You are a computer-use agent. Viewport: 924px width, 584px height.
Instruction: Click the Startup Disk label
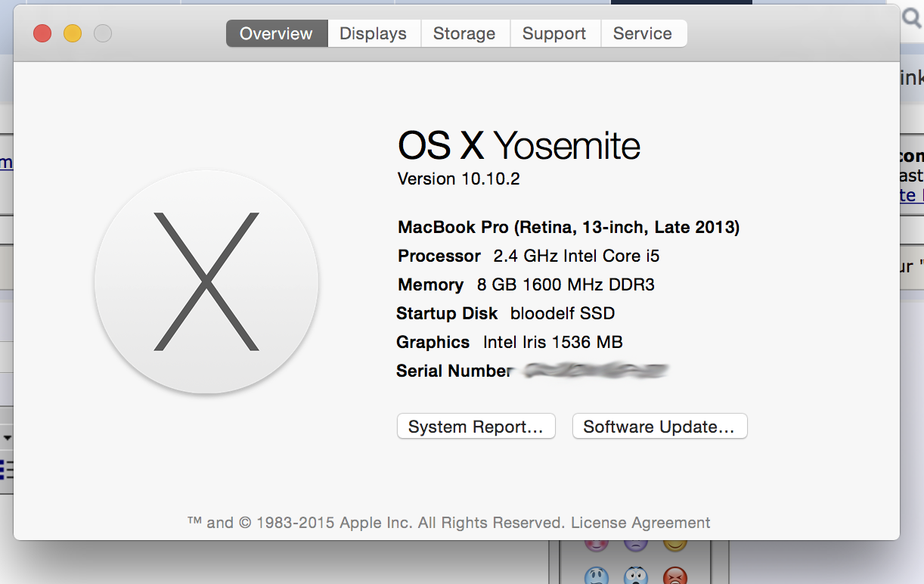(x=447, y=313)
